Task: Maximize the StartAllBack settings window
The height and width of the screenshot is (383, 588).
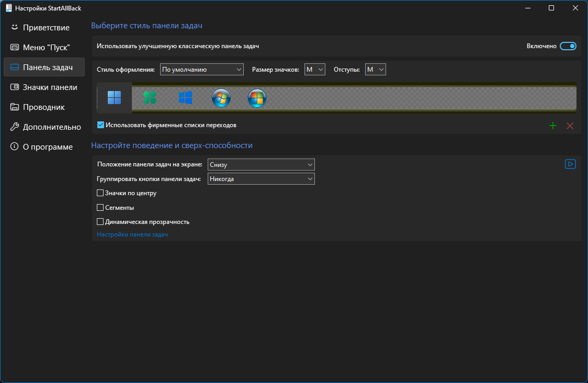Action: coord(551,8)
